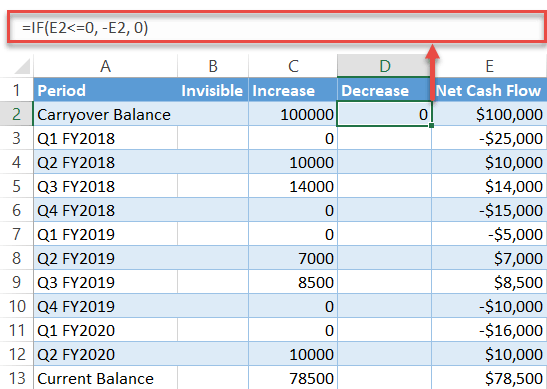Select the "Q1 FY2018" cell
The height and width of the screenshot is (389, 547).
click(x=105, y=138)
